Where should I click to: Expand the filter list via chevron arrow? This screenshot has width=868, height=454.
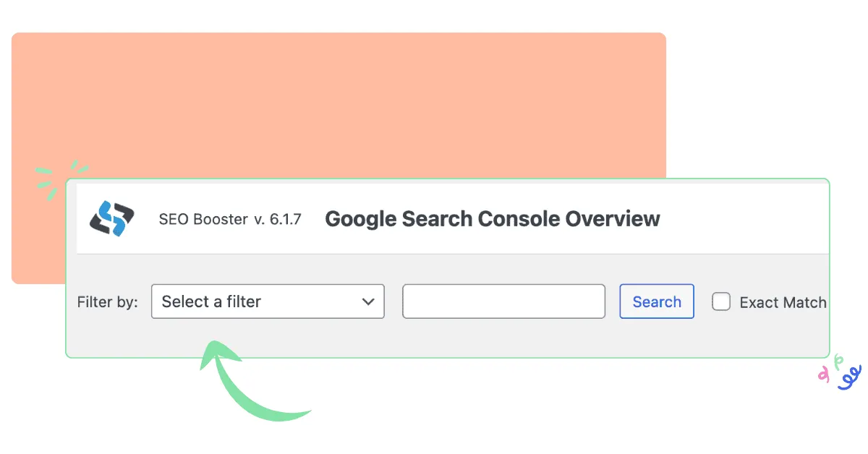pyautogui.click(x=368, y=301)
